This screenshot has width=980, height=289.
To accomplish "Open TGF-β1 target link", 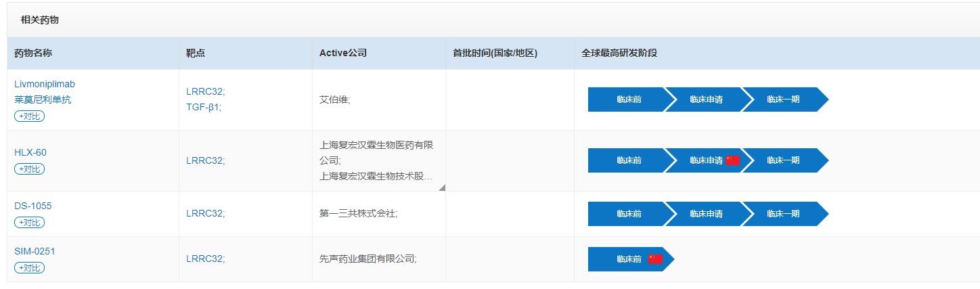I will 204,107.
